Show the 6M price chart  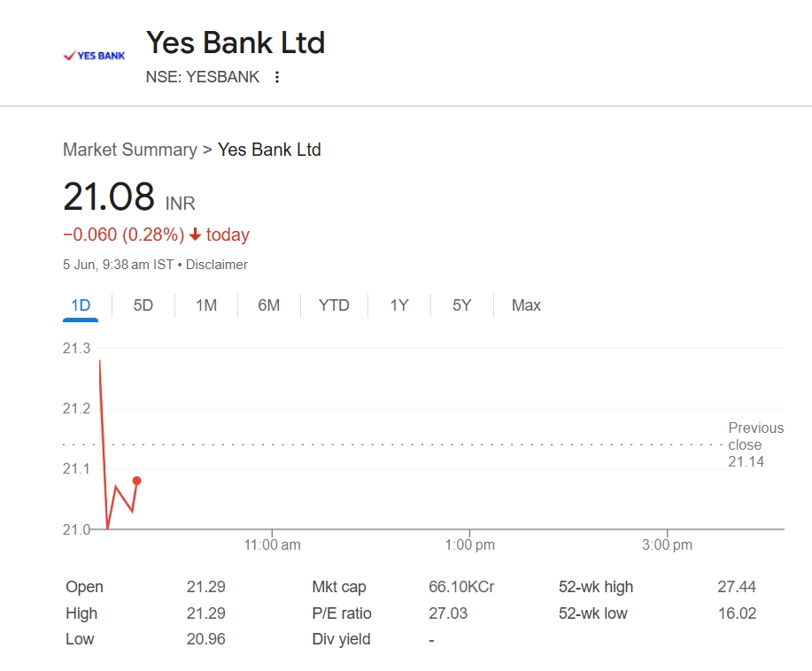click(268, 305)
